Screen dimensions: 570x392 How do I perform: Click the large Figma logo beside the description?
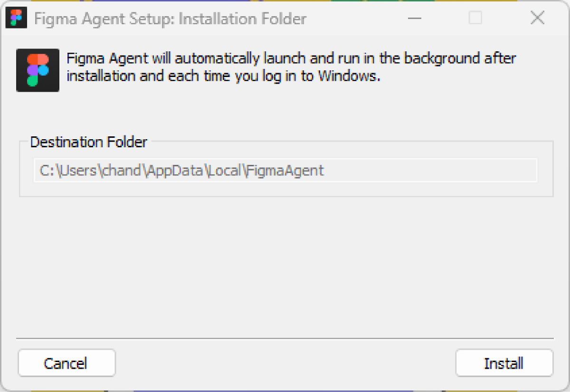[x=38, y=70]
